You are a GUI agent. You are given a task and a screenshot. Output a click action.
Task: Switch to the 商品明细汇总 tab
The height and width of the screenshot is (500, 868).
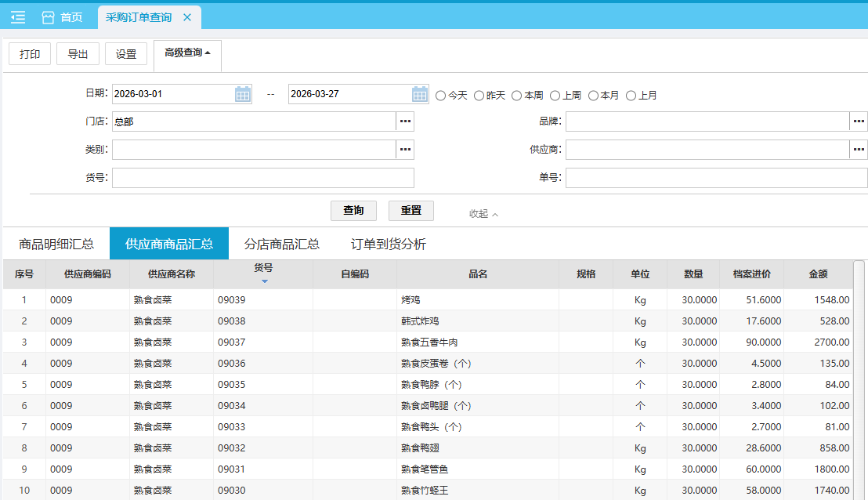(x=56, y=244)
